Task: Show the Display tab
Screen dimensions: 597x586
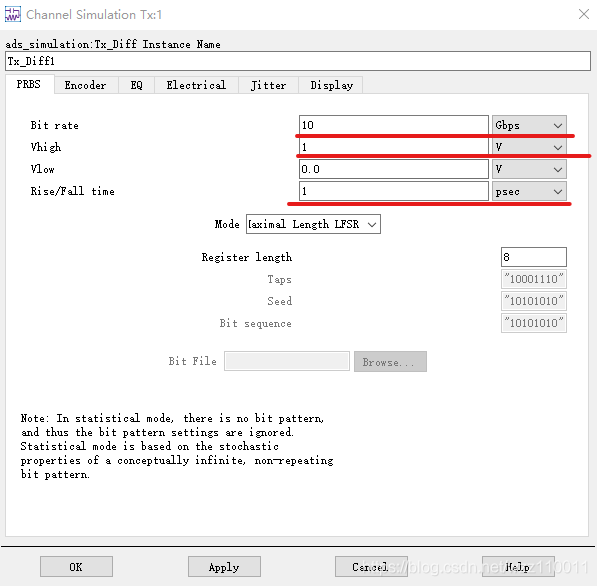Action: [331, 85]
